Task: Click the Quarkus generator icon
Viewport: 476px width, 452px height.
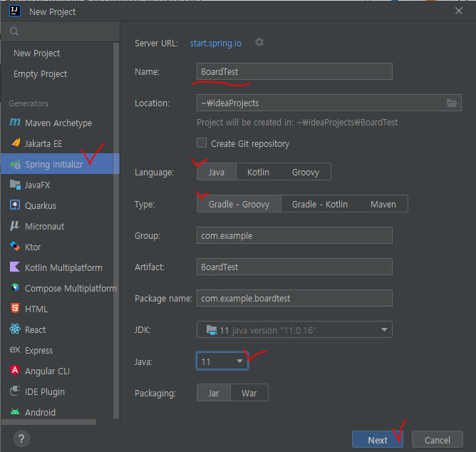Action: click(x=15, y=205)
